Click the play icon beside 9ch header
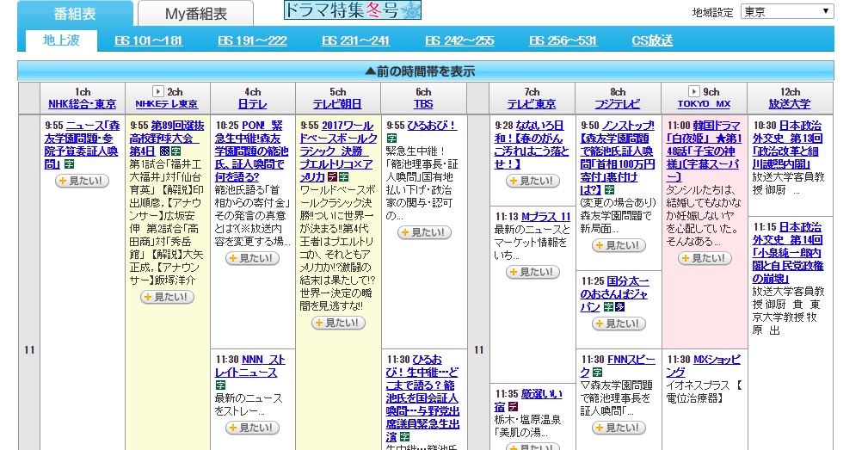This screenshot has width=868, height=450. click(693, 91)
